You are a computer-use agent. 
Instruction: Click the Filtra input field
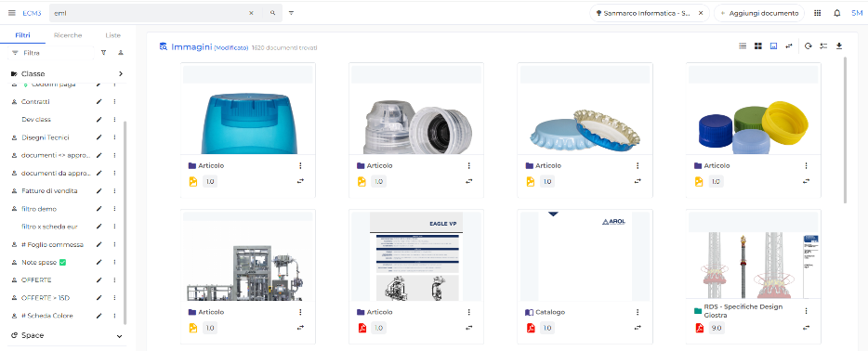click(x=51, y=53)
